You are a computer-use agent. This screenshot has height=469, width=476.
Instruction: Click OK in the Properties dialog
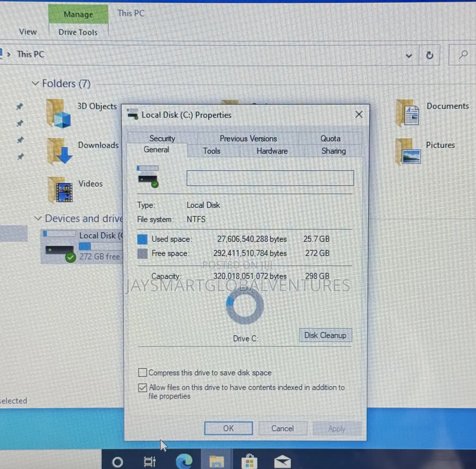pos(228,428)
